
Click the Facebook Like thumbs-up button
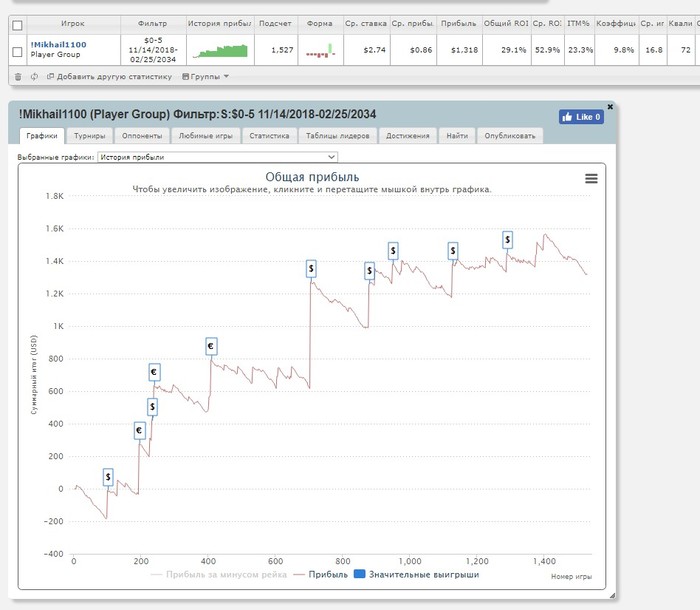[x=581, y=117]
